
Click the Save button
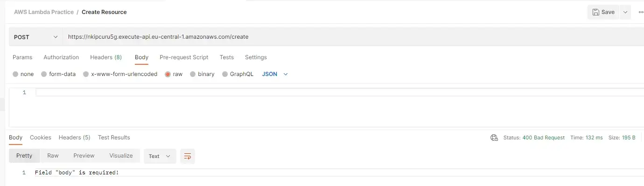pos(603,12)
